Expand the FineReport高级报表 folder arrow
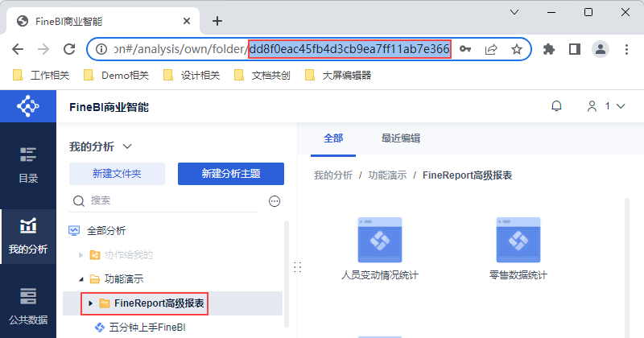The image size is (644, 338). (91, 303)
